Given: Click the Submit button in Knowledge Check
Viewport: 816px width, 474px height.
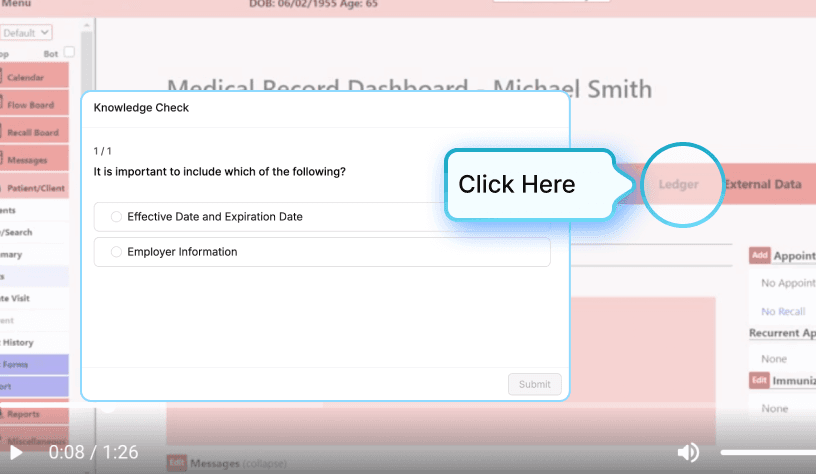Looking at the screenshot, I should [534, 384].
